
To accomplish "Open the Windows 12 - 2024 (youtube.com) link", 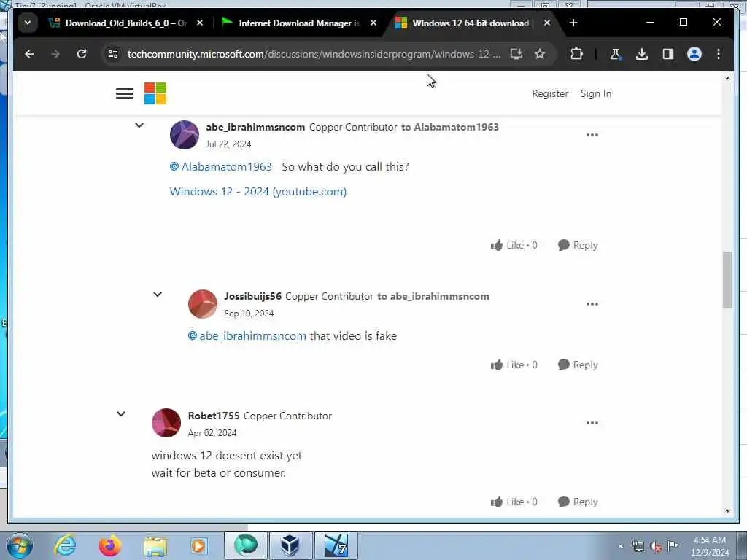I will coord(258,192).
